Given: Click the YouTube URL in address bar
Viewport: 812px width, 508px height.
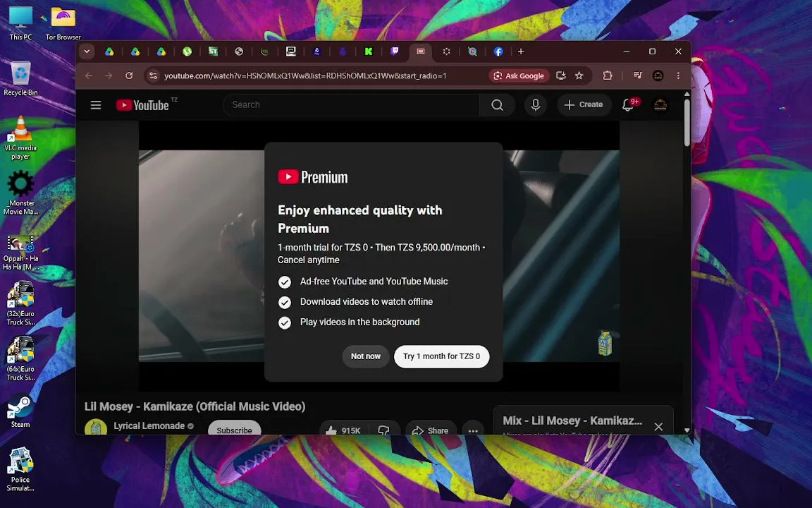Looking at the screenshot, I should [305, 75].
